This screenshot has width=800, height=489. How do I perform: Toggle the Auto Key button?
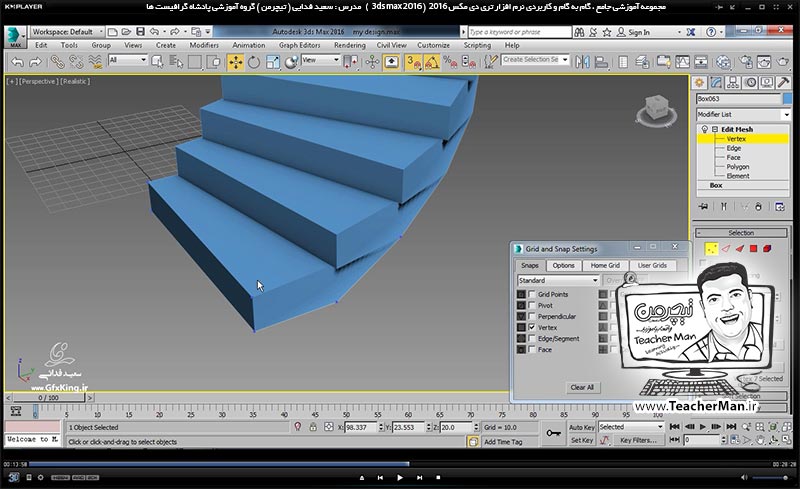point(582,427)
